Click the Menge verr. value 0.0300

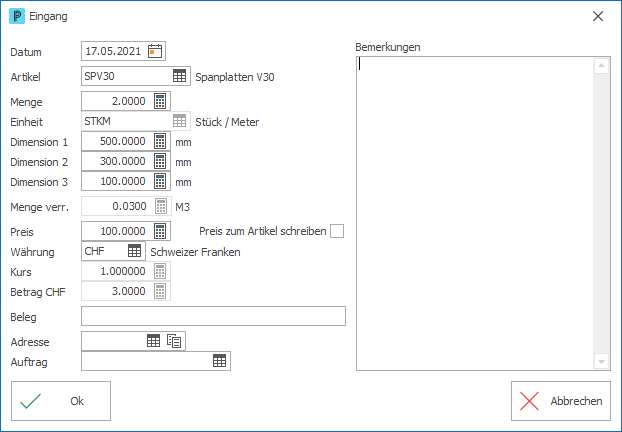pyautogui.click(x=129, y=206)
